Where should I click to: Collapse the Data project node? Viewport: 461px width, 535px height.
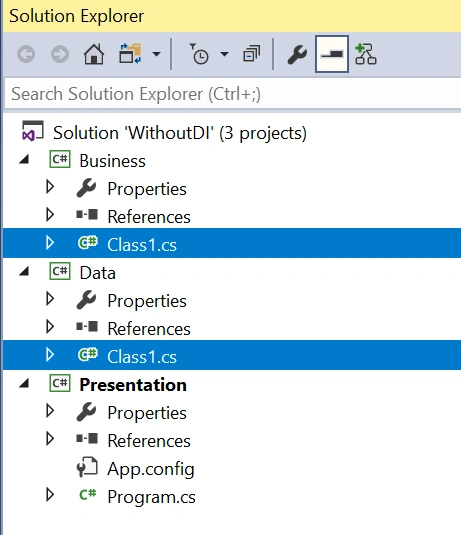(24, 271)
